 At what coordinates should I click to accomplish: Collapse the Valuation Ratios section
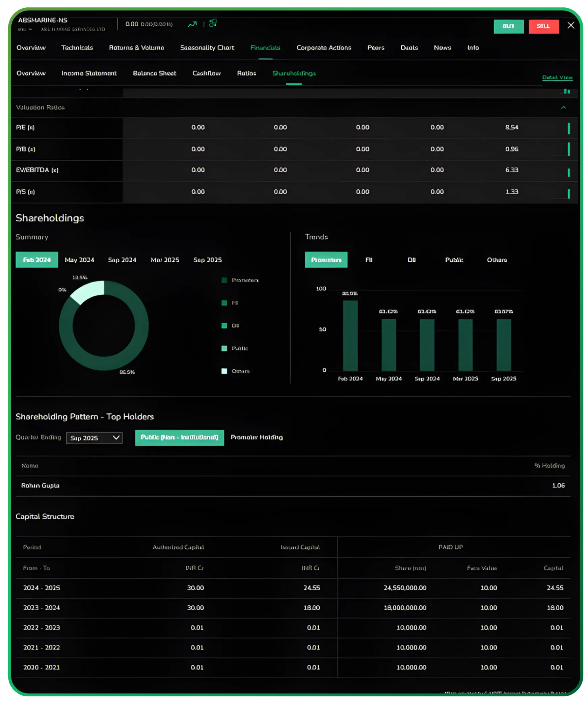click(x=563, y=108)
